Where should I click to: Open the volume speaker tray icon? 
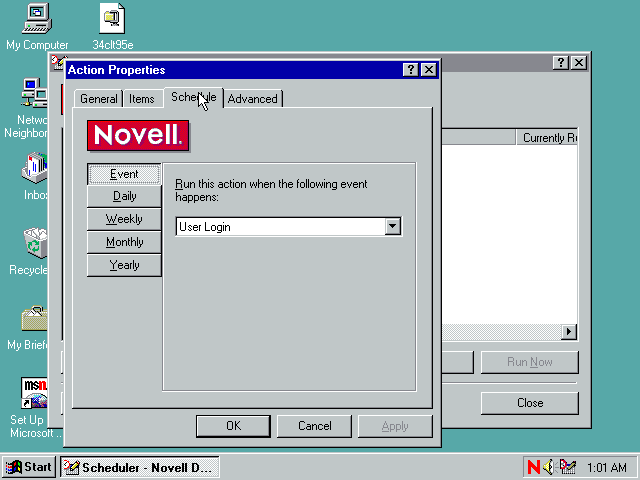click(549, 467)
